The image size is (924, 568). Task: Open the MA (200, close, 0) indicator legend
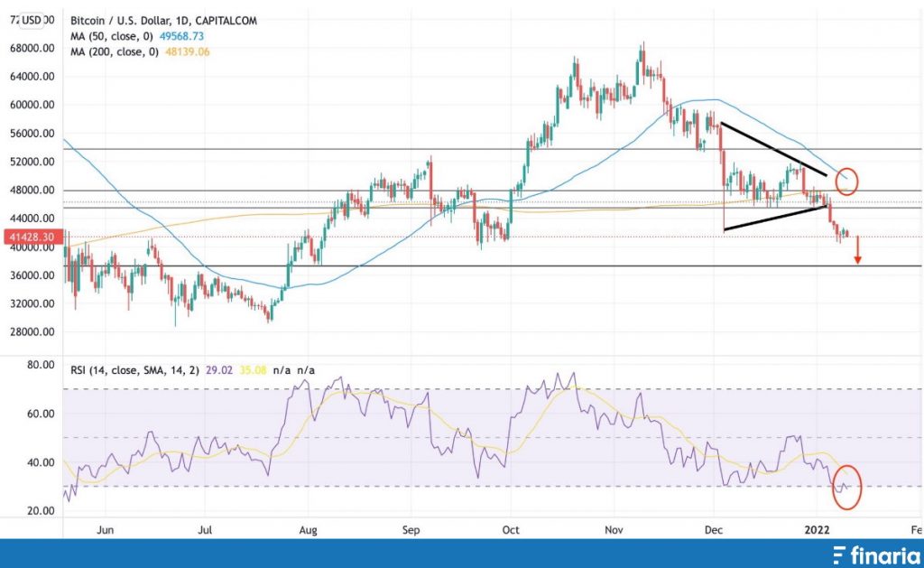click(x=115, y=51)
